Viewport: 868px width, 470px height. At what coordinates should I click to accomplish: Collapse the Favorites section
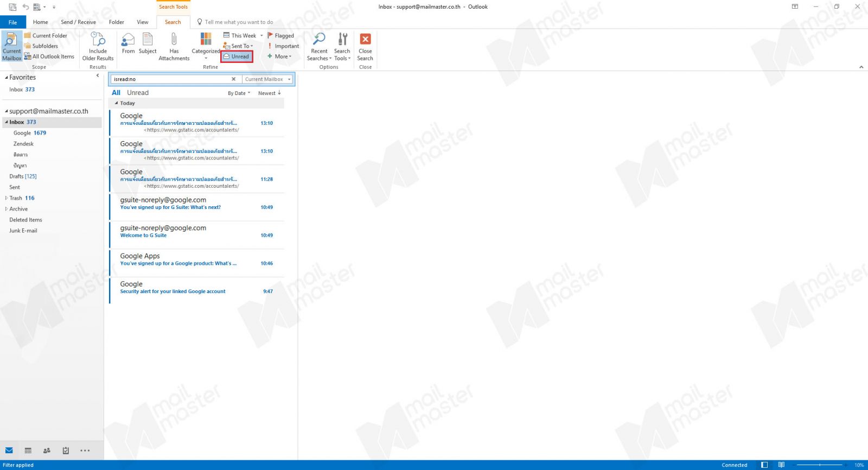(x=7, y=78)
